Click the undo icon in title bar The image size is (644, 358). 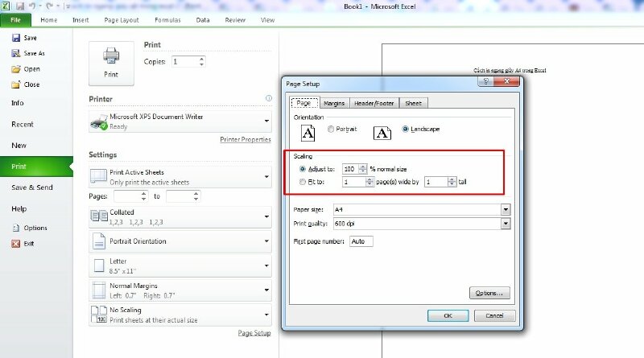(x=32, y=6)
